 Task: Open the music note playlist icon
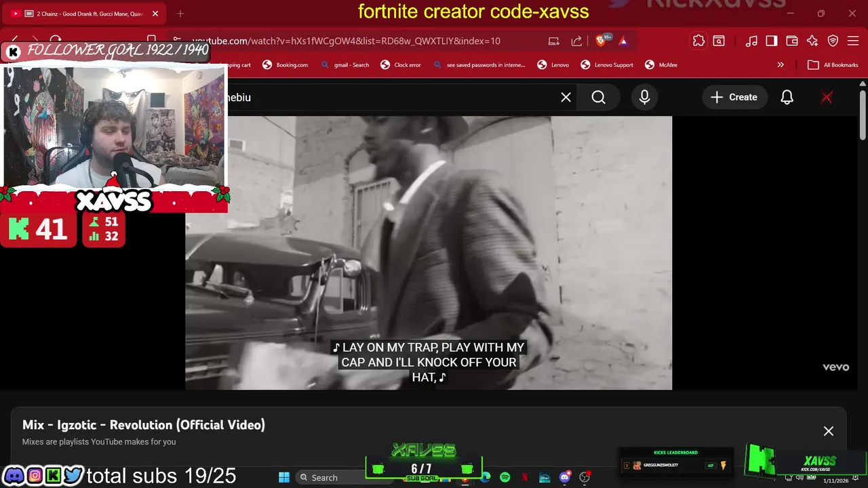(x=751, y=41)
